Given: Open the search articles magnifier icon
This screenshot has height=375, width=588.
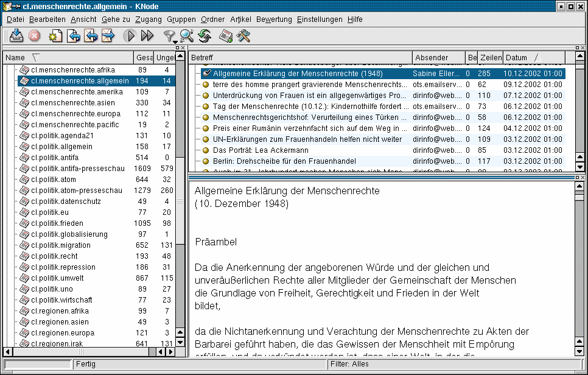Looking at the screenshot, I should pos(187,36).
